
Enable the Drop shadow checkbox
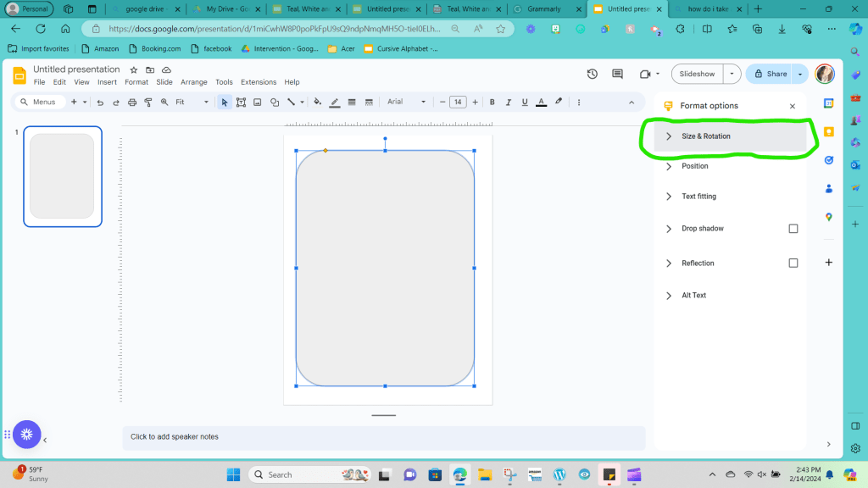(793, 229)
